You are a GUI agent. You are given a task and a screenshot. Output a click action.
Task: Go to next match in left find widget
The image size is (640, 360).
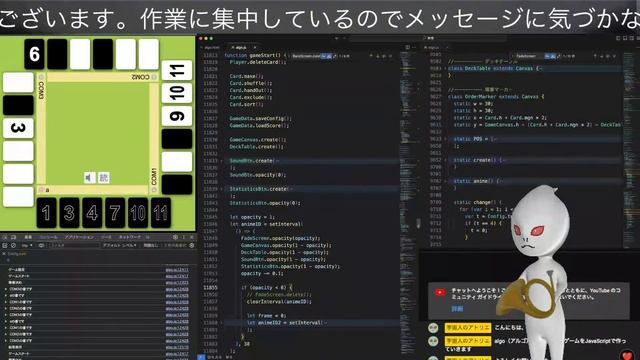coord(378,56)
